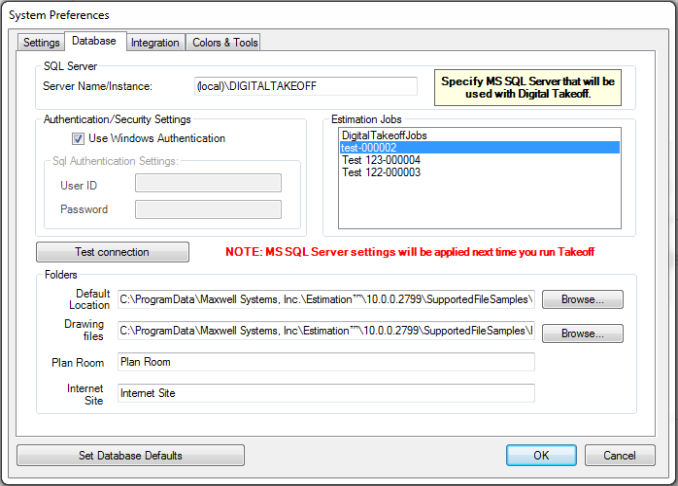Screen dimensions: 678x486
Task: Click the Test connection button
Action: pyautogui.click(x=112, y=252)
